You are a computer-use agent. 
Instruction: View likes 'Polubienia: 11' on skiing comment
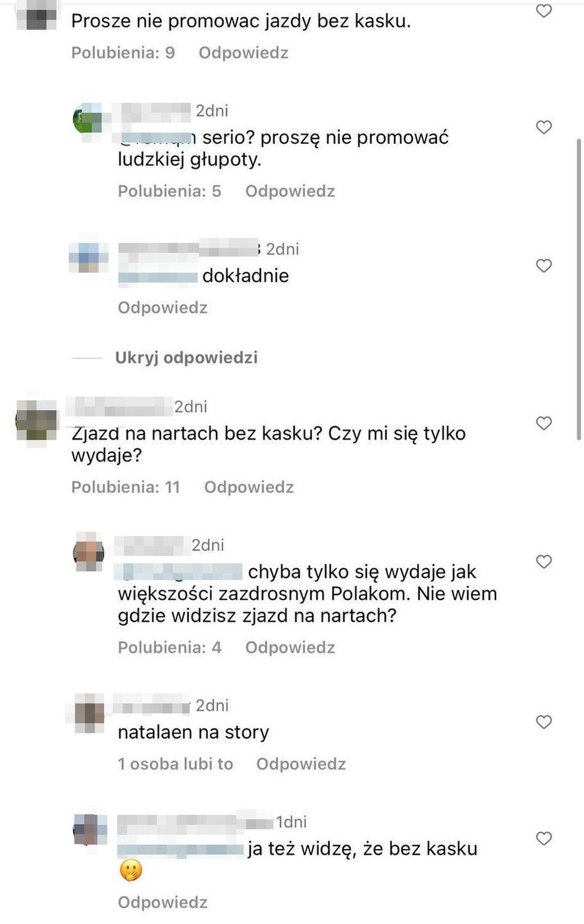126,488
